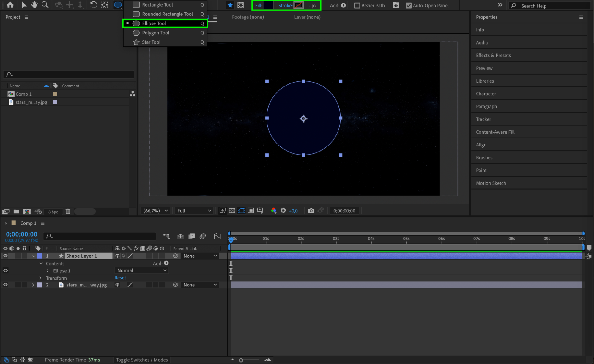Select the Rotation tool icon
This screenshot has width=594, height=364.
pos(93,5)
